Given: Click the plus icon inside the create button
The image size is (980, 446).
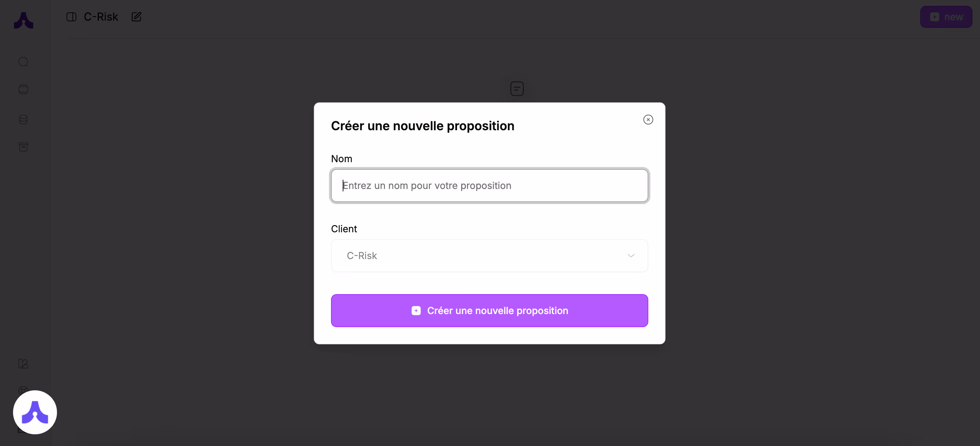Looking at the screenshot, I should point(416,311).
